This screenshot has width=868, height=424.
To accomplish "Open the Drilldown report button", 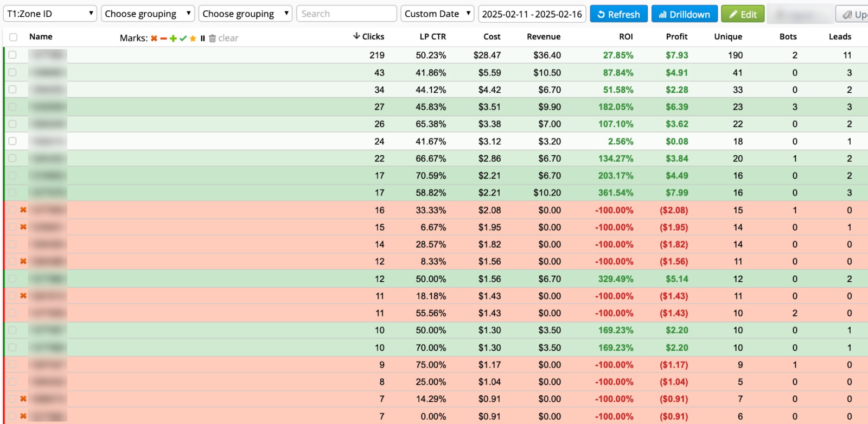I will [684, 14].
